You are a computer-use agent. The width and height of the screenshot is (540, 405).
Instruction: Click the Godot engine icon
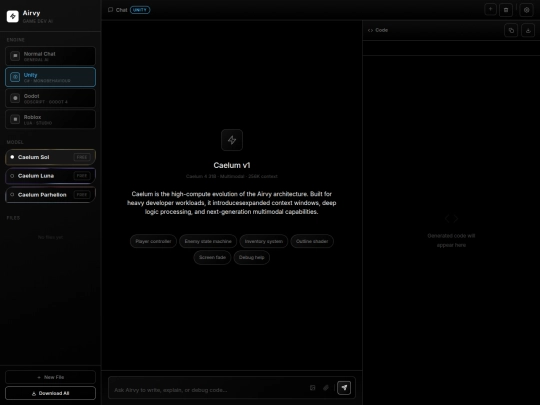coord(15,98)
